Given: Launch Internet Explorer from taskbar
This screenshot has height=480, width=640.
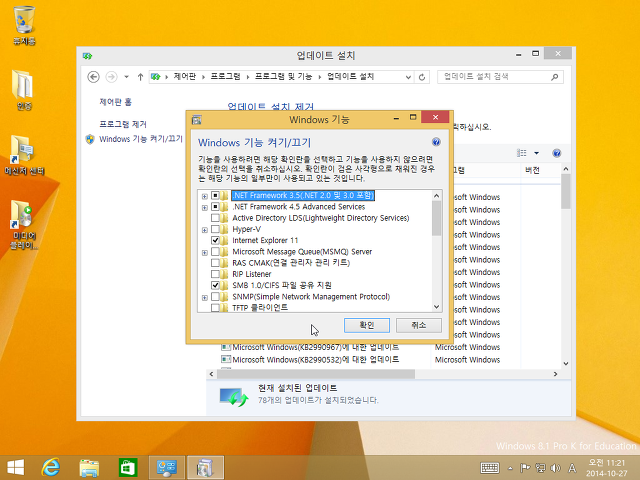Looking at the screenshot, I should tap(51, 467).
